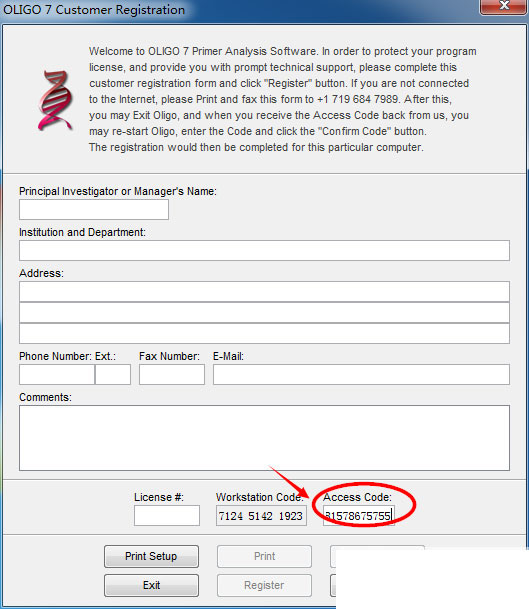Image resolution: width=529 pixels, height=609 pixels.
Task: Click the Phone Number field
Action: pos(57,374)
